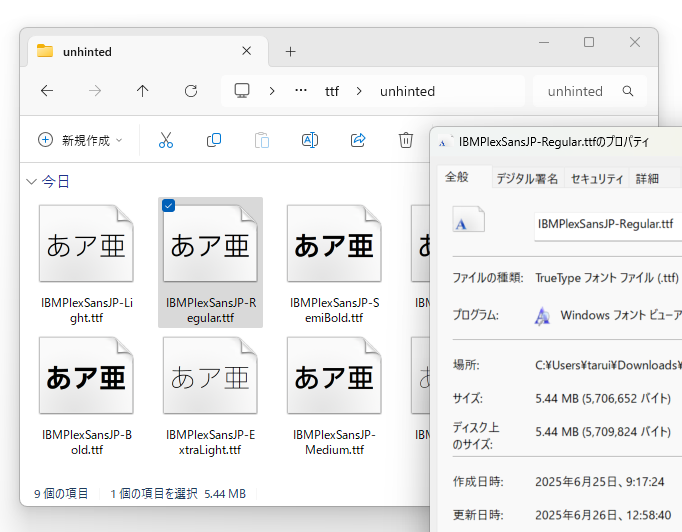
Task: Open the 新規作成 dropdown
Action: click(80, 140)
